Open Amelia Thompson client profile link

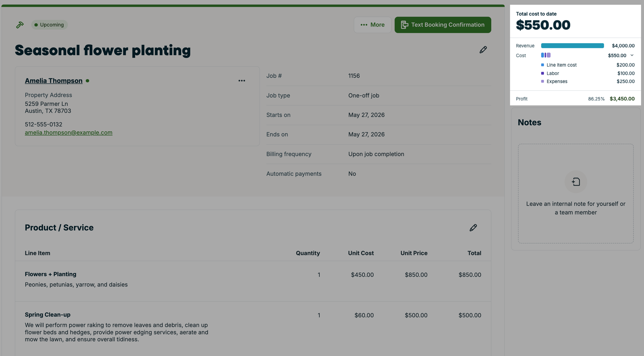pyautogui.click(x=53, y=81)
